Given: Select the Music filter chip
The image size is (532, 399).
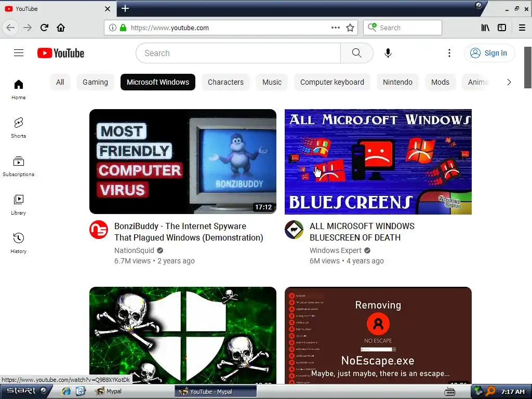Looking at the screenshot, I should pos(272,82).
